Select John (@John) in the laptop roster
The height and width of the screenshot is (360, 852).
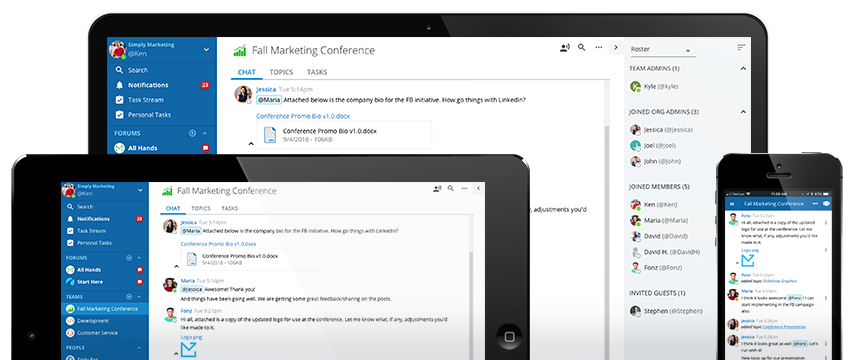coord(655,161)
